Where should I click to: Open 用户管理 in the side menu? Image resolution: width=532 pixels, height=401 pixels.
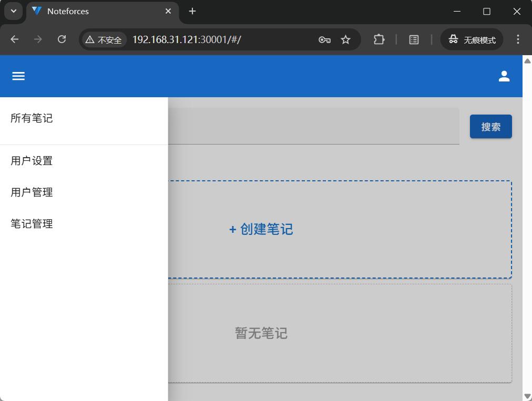84,192
